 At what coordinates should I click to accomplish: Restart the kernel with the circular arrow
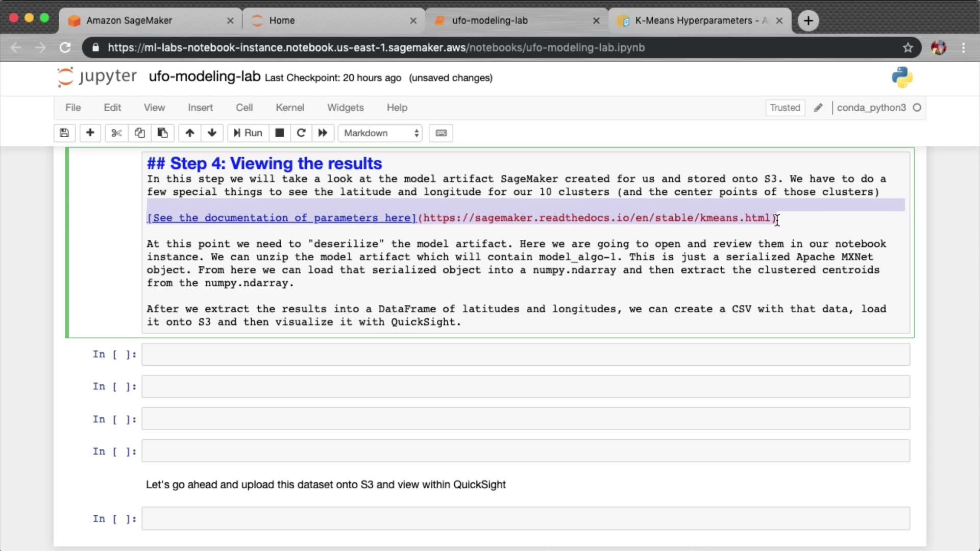[x=301, y=133]
